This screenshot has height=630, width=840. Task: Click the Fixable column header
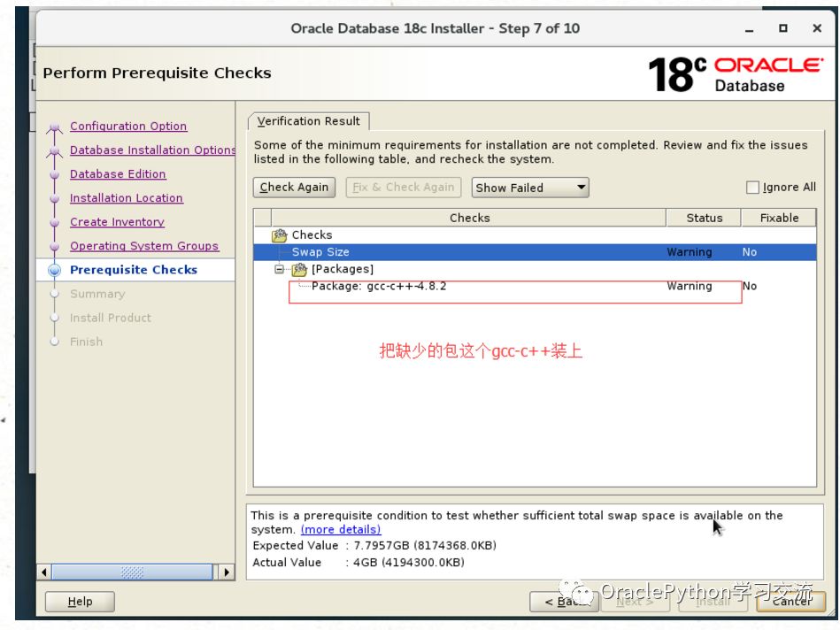779,218
